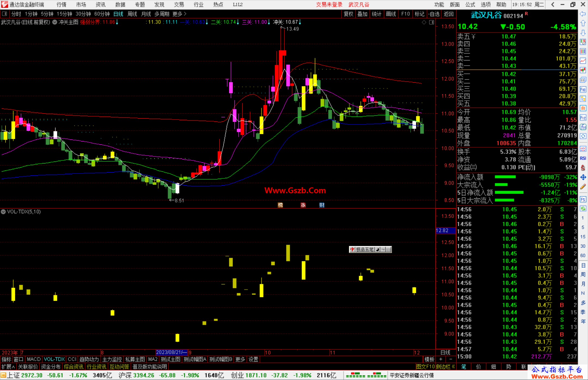This screenshot has height=380, width=588.
Task: Click the wavy lines indicator sidebar icon
Action: pos(583,149)
